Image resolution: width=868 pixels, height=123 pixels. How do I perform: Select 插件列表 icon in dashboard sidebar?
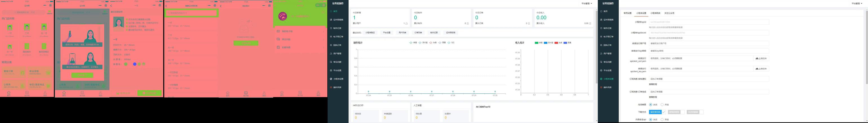click(x=331, y=87)
